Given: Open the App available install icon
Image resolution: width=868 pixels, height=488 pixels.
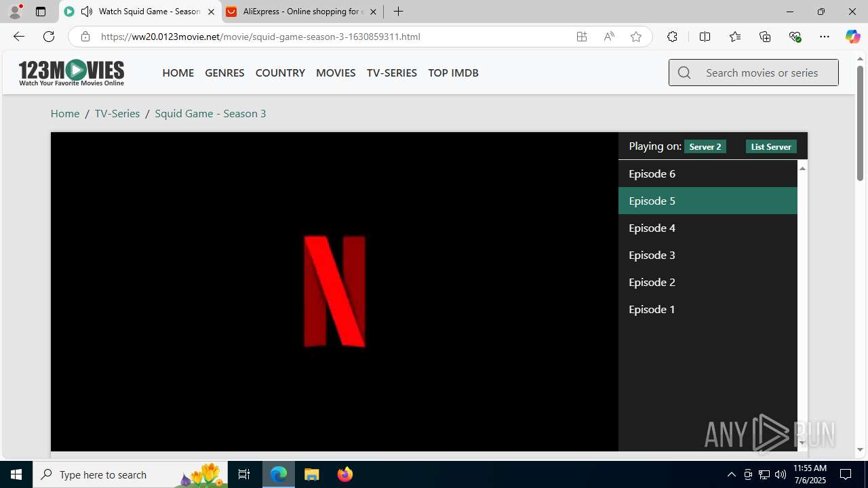Looking at the screenshot, I should tap(582, 37).
